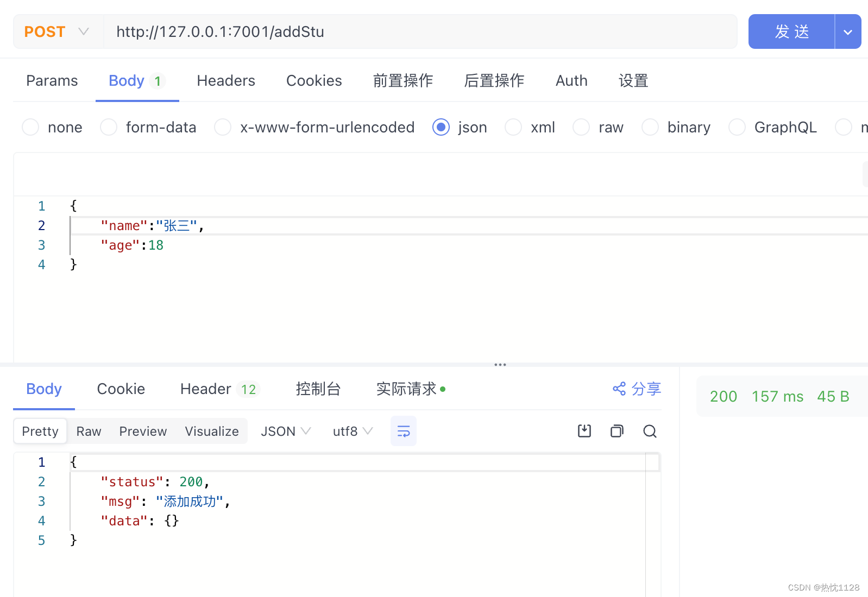Screen dimensions: 868x597
Task: Select the json body type radio
Action: coord(441,127)
